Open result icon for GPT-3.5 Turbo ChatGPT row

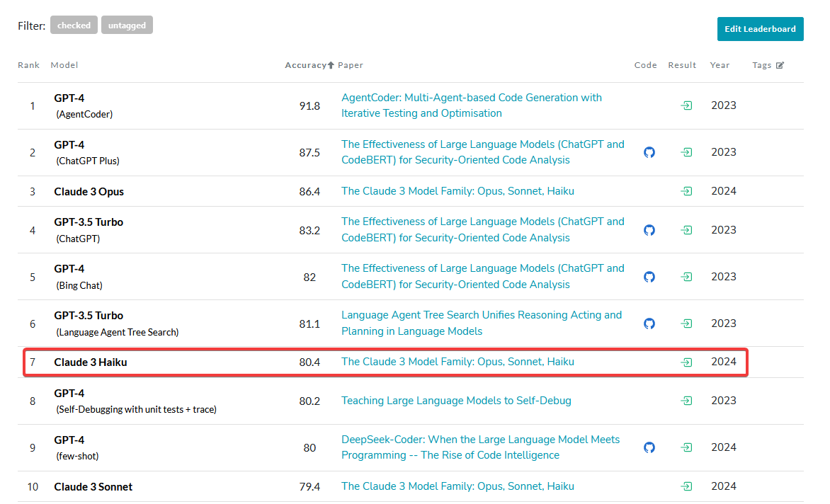[686, 230]
